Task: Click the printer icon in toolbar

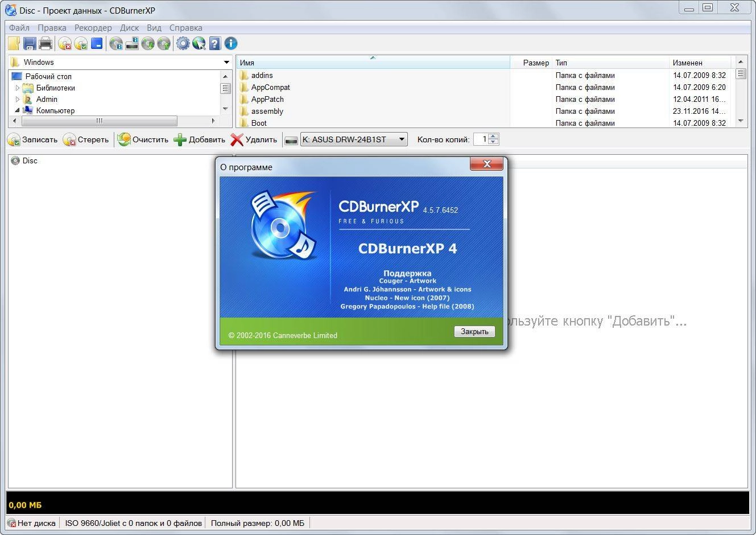Action: point(46,43)
